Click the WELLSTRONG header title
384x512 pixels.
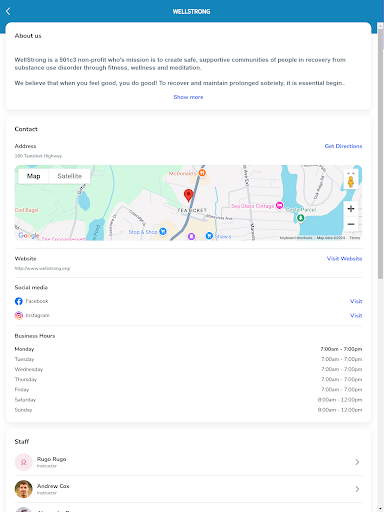click(x=191, y=11)
